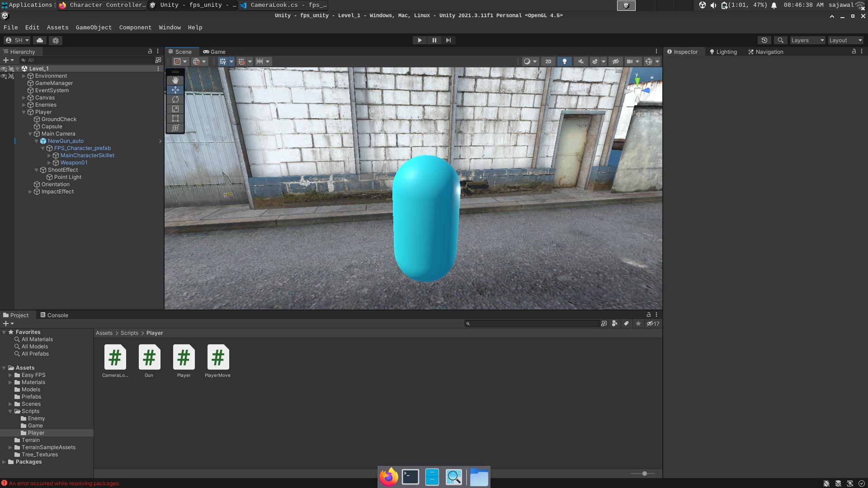Collapse the Scripts folder in Project

click(x=10, y=411)
